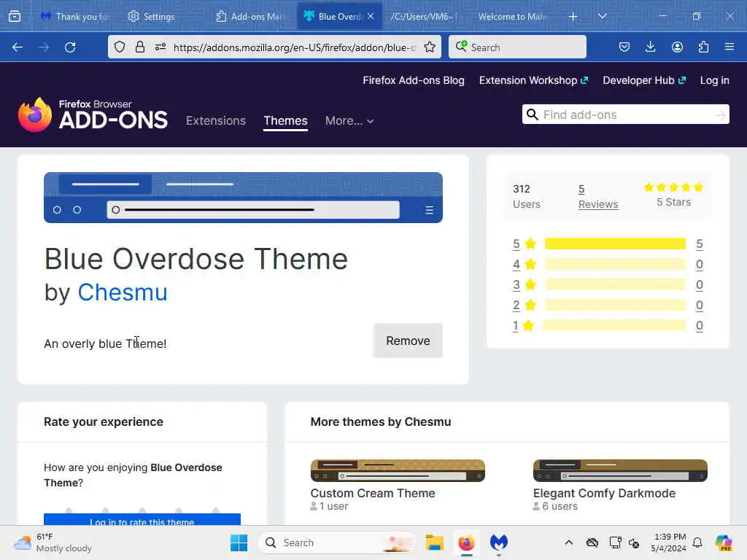Open the Pocket save icon

[624, 47]
